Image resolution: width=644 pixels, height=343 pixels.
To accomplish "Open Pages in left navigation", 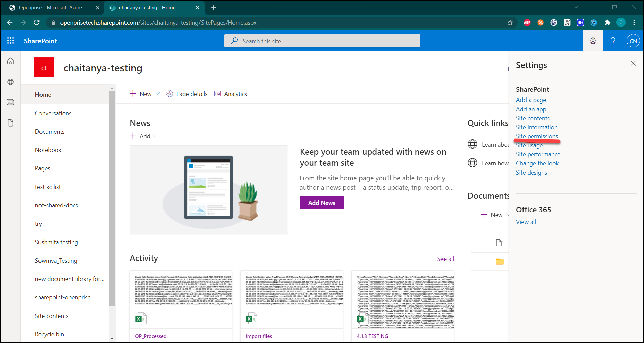I will 43,168.
